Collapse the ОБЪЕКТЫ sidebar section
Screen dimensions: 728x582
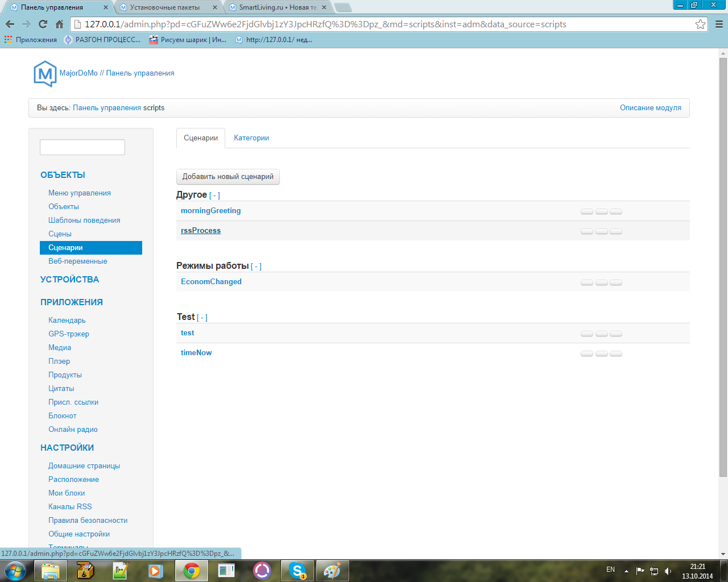pyautogui.click(x=63, y=175)
